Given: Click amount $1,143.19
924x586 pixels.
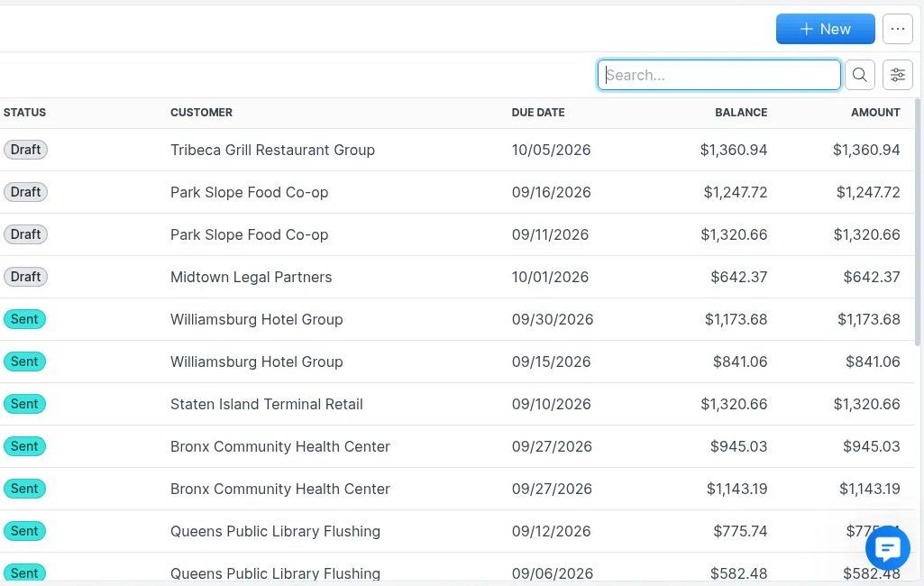Looking at the screenshot, I should click(870, 490).
